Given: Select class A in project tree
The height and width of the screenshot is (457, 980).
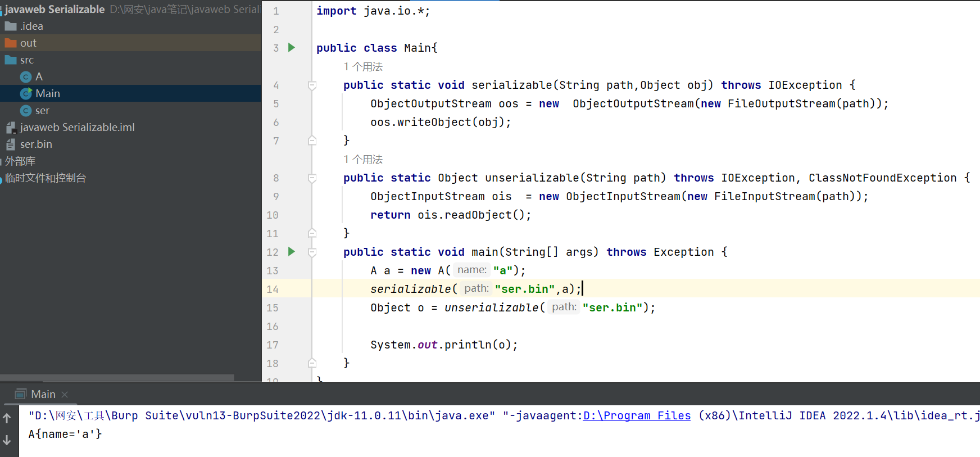Looking at the screenshot, I should (x=39, y=77).
